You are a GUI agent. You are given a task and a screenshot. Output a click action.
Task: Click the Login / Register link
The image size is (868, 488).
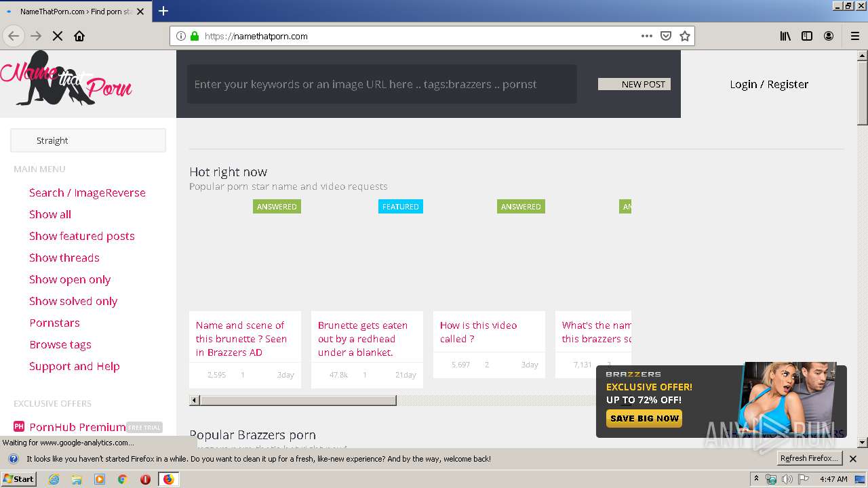[769, 84]
